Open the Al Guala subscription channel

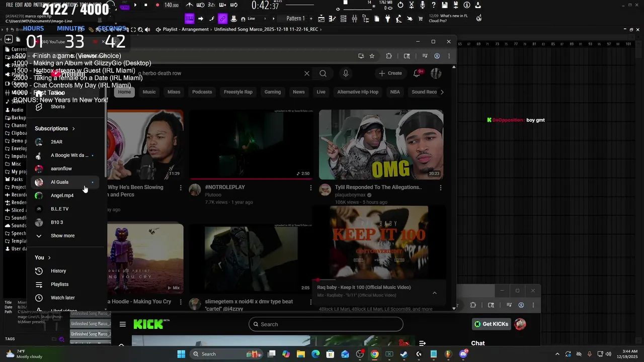(64, 182)
